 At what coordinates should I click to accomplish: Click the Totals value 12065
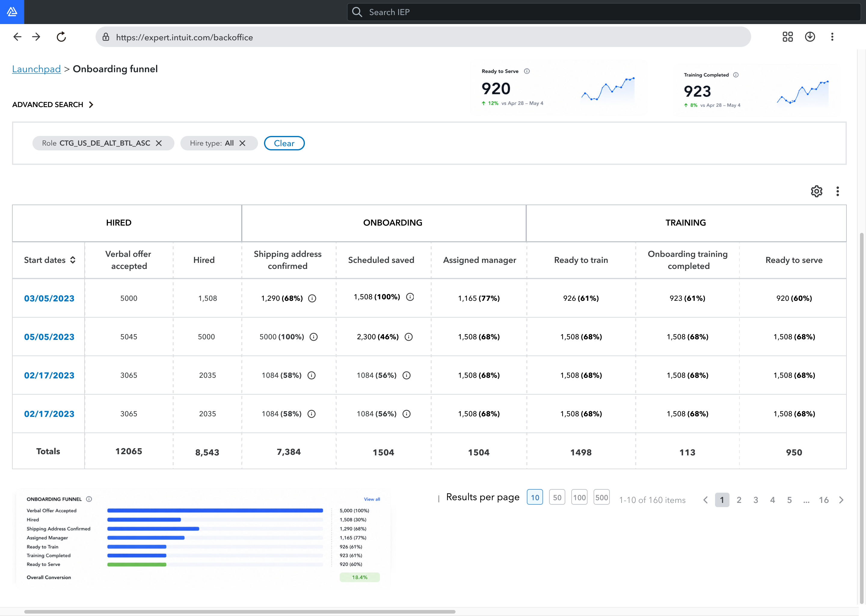click(129, 451)
